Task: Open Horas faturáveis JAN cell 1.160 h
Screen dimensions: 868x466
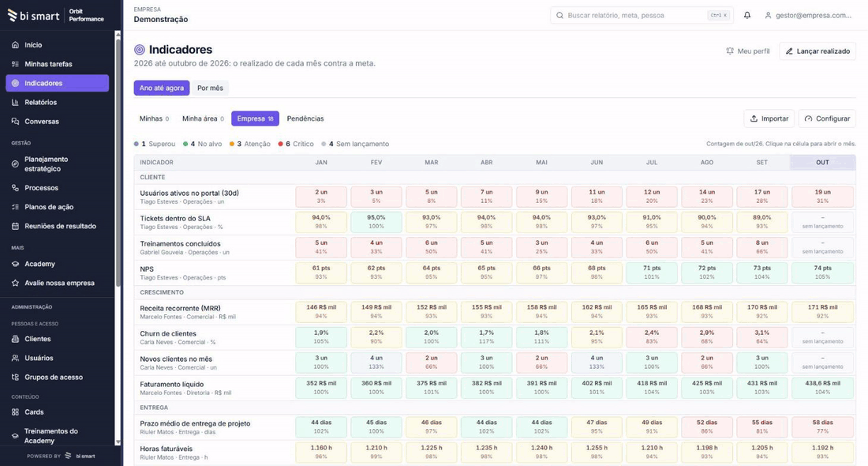Action: click(x=321, y=453)
